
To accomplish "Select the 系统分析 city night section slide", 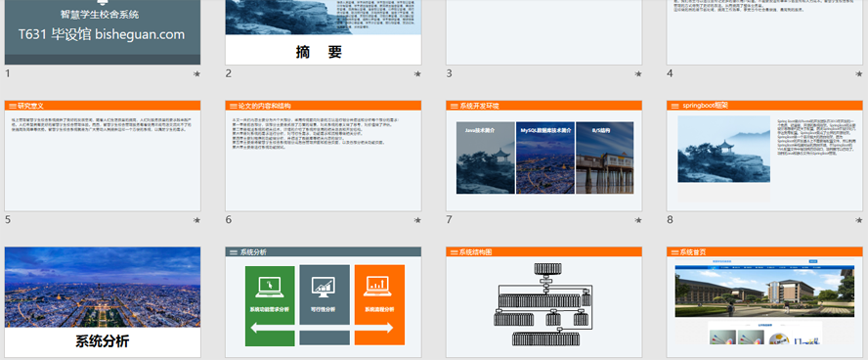I will [x=103, y=302].
